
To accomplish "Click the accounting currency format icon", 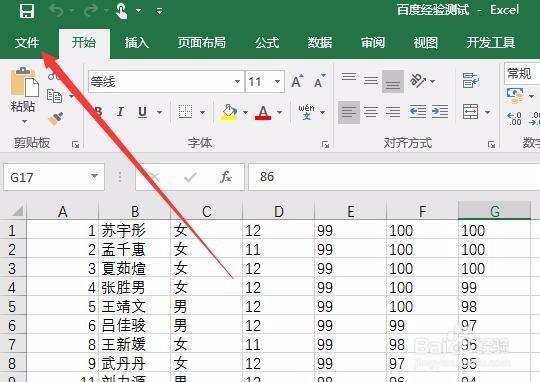I will 515,96.
